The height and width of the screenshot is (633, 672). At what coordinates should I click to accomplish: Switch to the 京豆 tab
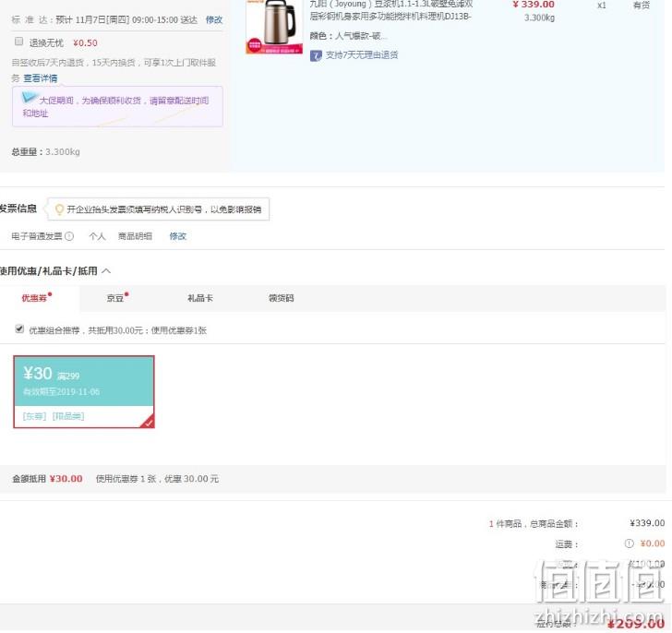(x=117, y=297)
